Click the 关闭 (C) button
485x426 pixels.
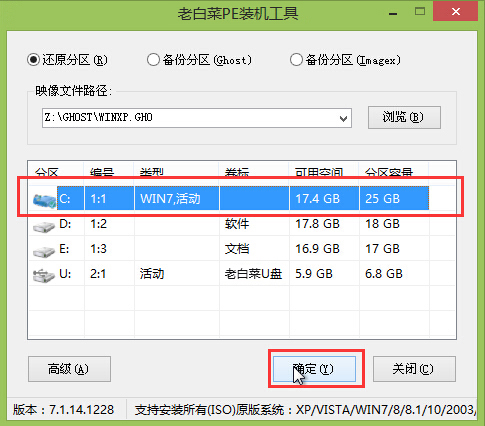click(x=414, y=369)
